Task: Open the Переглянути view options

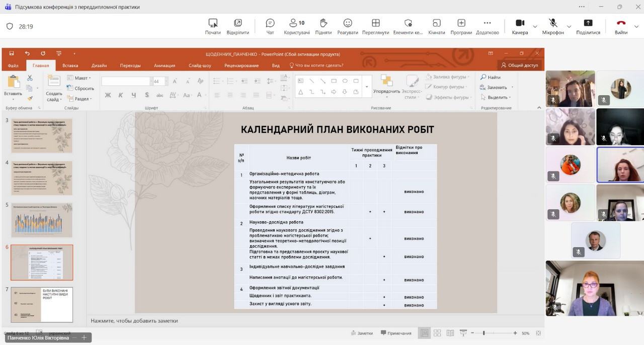Action: [x=375, y=26]
